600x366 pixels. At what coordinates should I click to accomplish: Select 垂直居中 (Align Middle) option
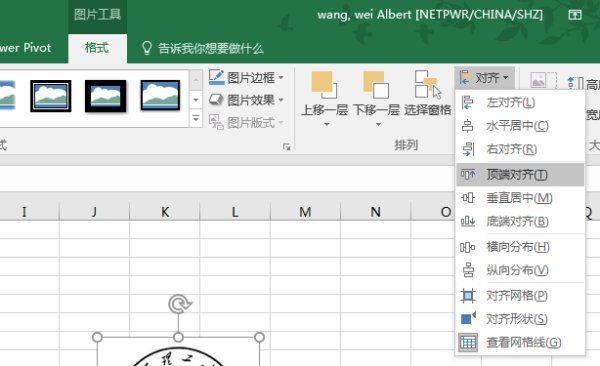click(520, 198)
